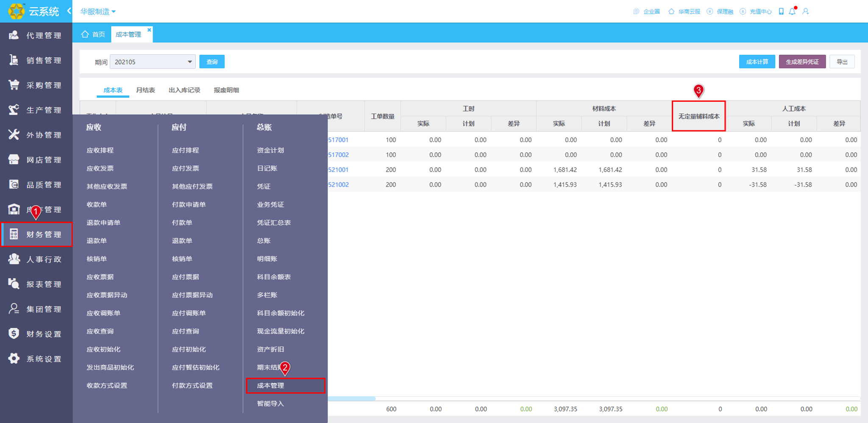Open the 系统设置 gear icon

coord(14,359)
